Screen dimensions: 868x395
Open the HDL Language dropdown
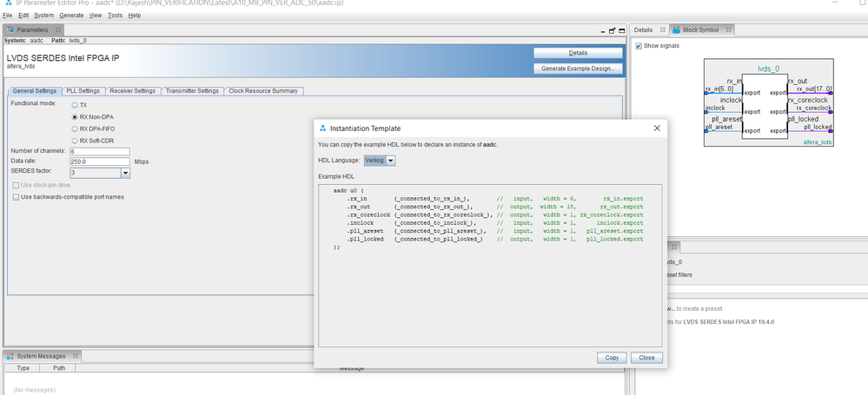(x=391, y=160)
